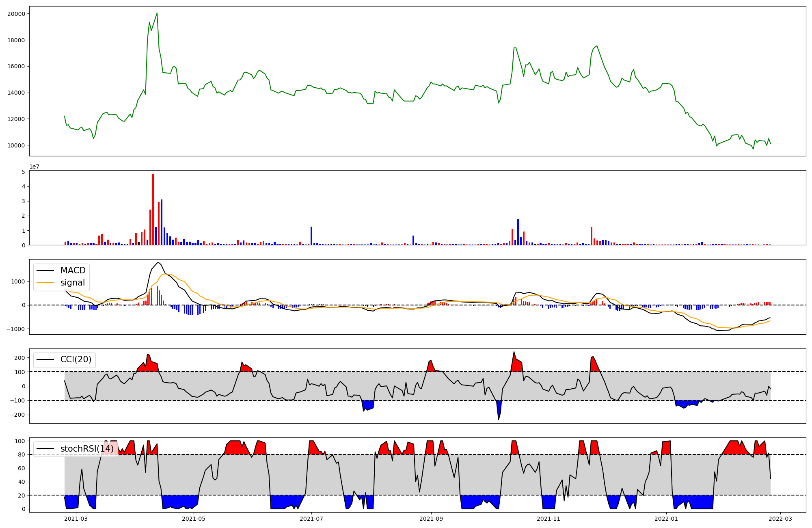Viewport: 812px width, 528px height.
Task: Click the 2021-07 x-axis date label
Action: click(x=311, y=519)
